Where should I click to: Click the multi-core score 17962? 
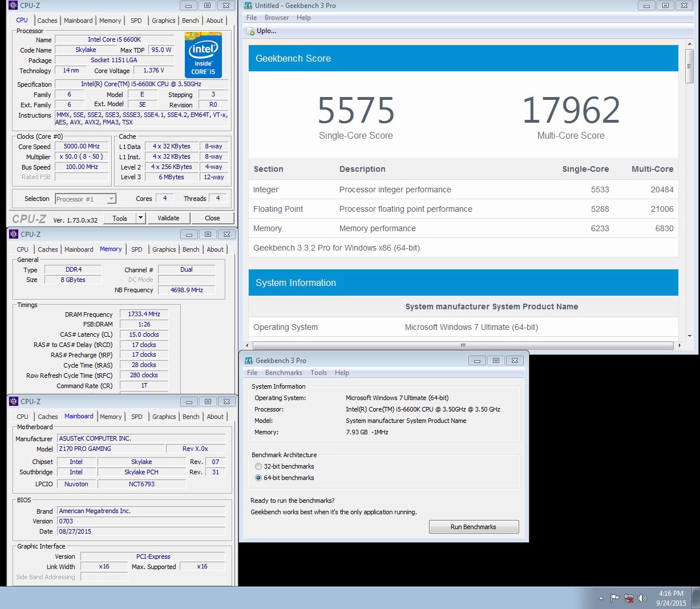tap(571, 111)
